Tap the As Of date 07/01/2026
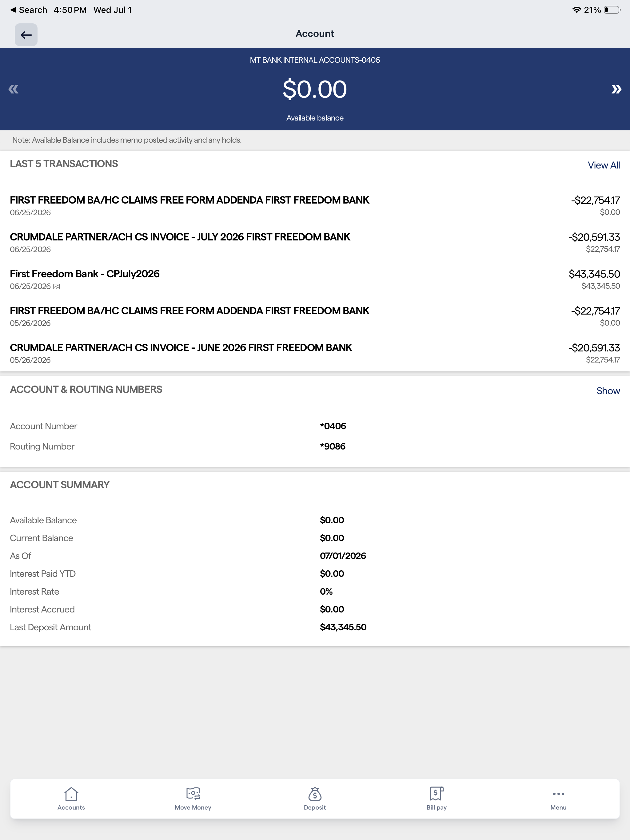Image resolution: width=630 pixels, height=840 pixels. tap(343, 556)
